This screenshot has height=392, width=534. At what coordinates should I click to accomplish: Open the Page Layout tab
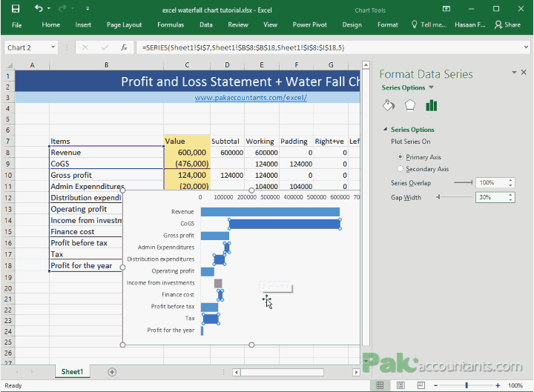click(124, 25)
